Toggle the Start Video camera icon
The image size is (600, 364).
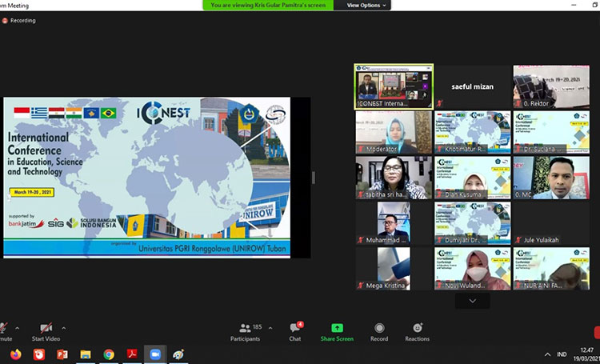tap(46, 328)
